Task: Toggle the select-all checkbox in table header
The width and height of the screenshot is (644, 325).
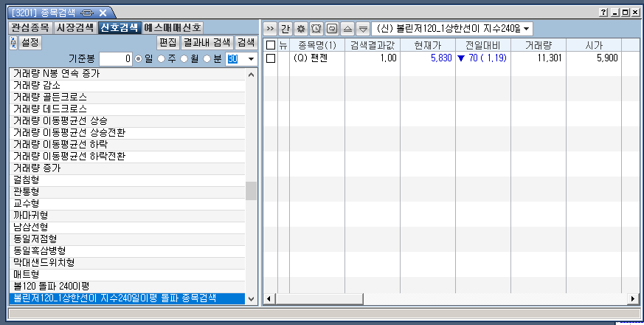Action: point(271,45)
